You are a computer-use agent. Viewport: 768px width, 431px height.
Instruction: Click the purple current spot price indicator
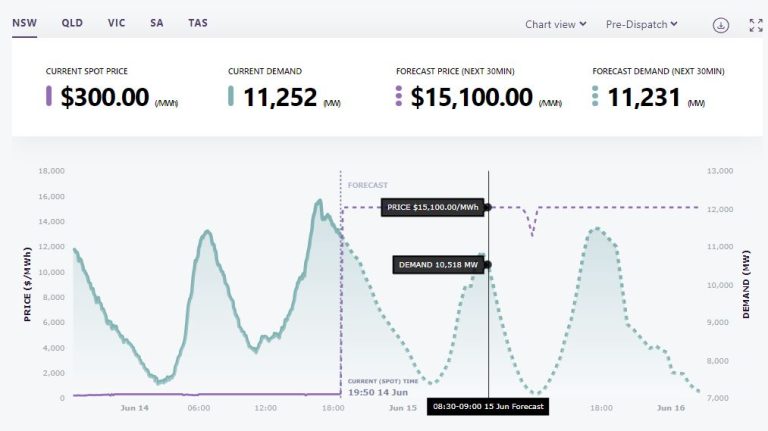49,97
